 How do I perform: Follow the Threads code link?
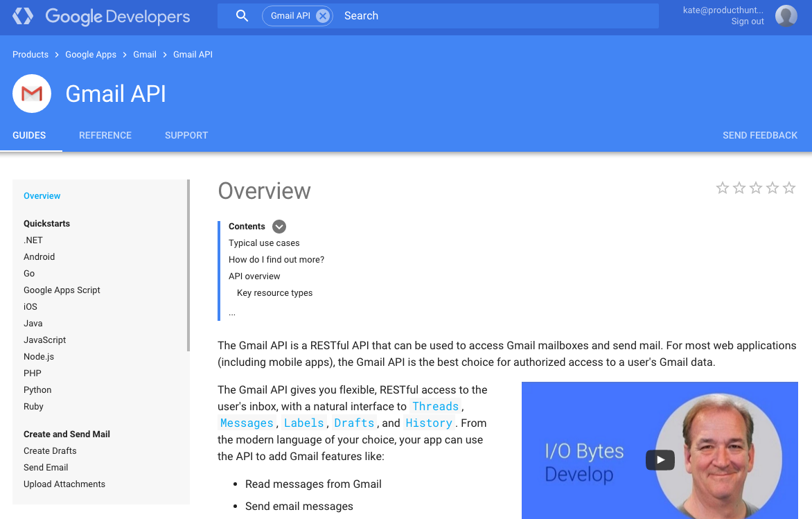coord(436,406)
